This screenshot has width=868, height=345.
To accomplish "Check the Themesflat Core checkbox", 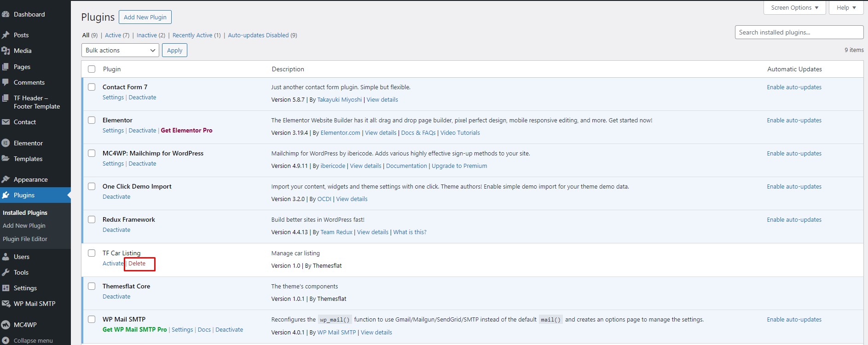I will click(x=92, y=286).
